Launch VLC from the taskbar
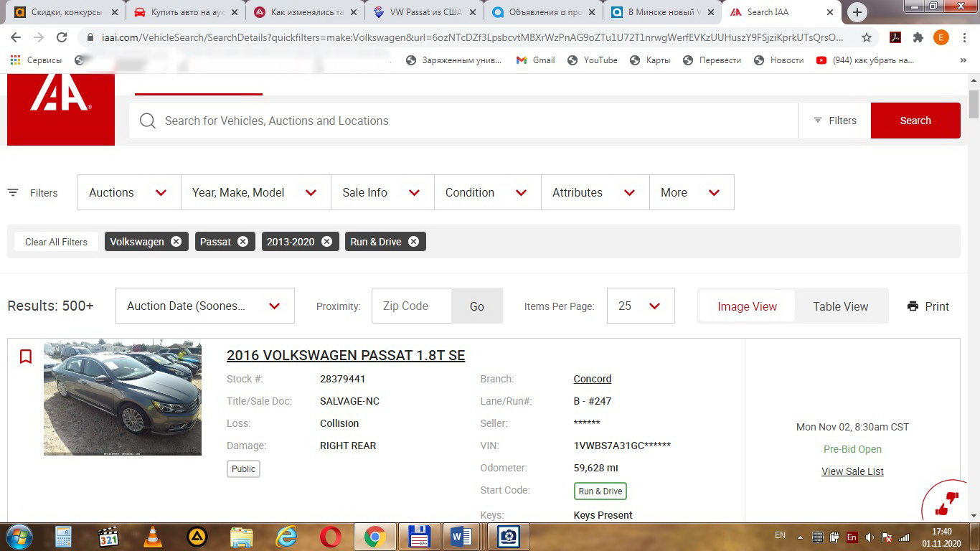The width and height of the screenshot is (980, 551). 152,537
